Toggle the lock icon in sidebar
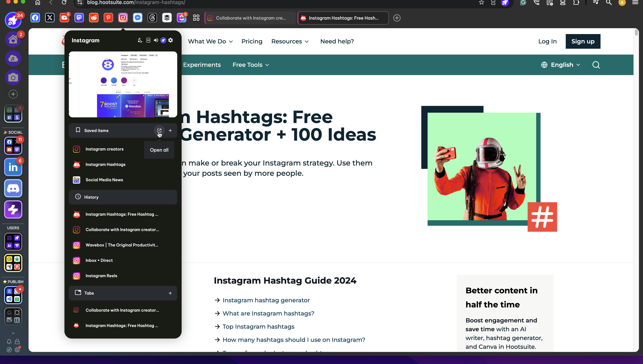Screen dimensions: 643x364 pyautogui.click(x=17, y=341)
